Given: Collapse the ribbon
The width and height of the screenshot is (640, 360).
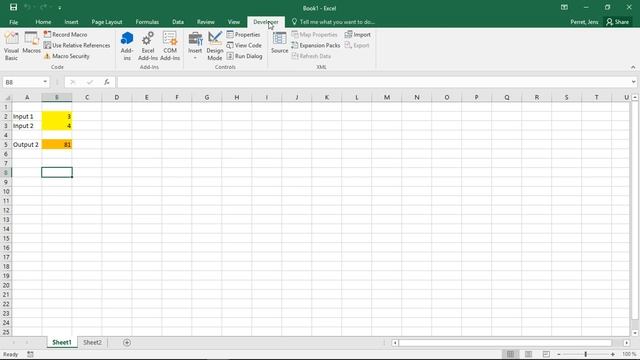Looking at the screenshot, I should coord(633,67).
